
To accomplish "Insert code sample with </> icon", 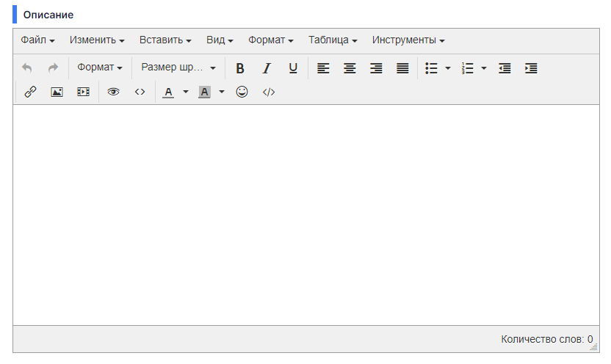I will click(269, 92).
